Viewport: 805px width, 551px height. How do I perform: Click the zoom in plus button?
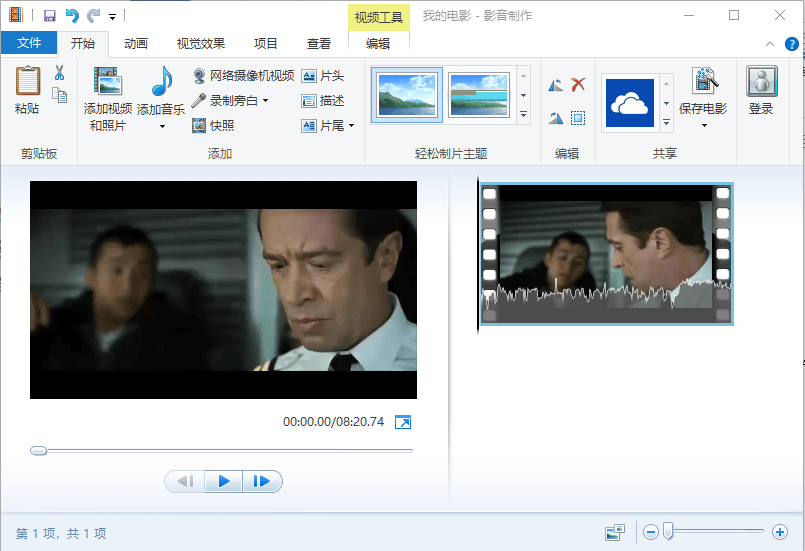(780, 532)
